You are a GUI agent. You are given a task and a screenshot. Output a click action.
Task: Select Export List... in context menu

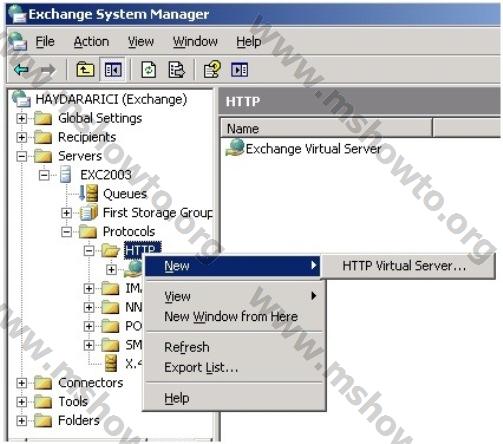coord(201,367)
